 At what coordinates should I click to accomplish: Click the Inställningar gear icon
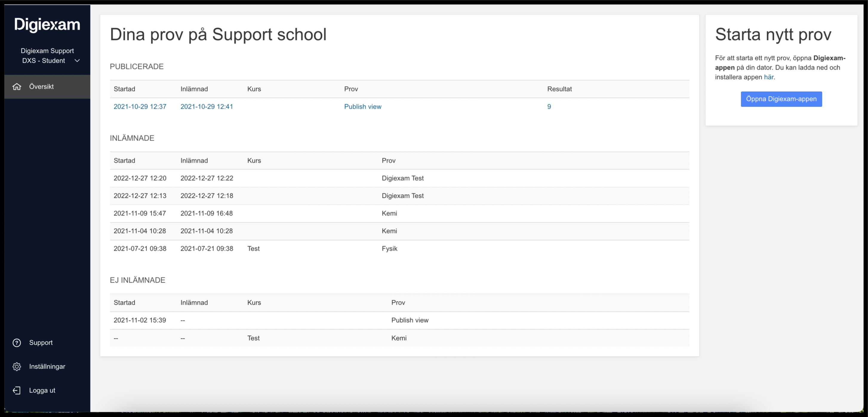pos(17,367)
